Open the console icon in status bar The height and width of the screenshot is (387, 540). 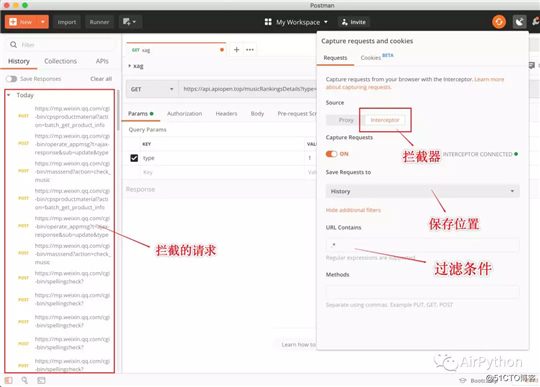pos(41,380)
